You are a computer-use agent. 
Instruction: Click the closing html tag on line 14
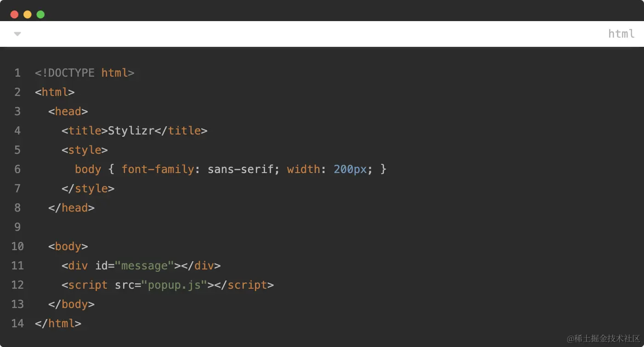click(58, 324)
